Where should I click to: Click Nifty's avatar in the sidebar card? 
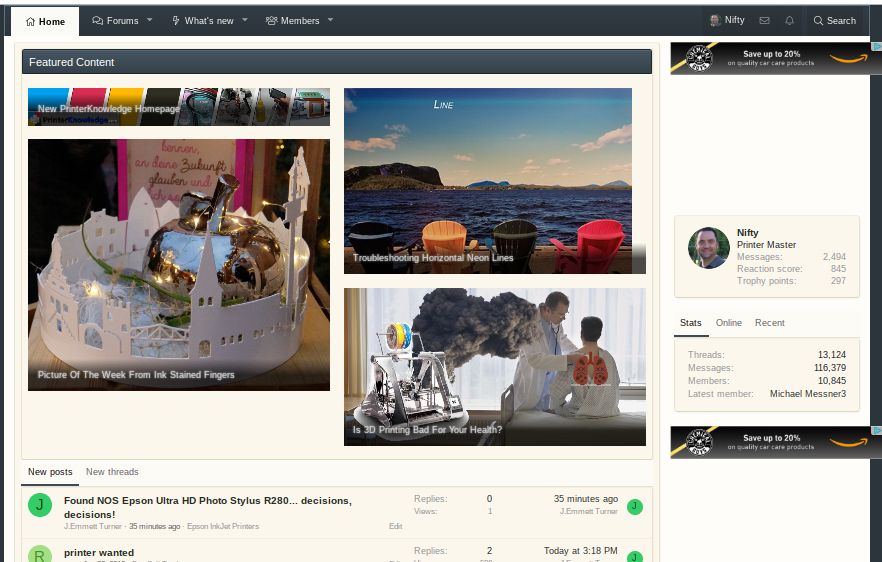[x=708, y=248]
